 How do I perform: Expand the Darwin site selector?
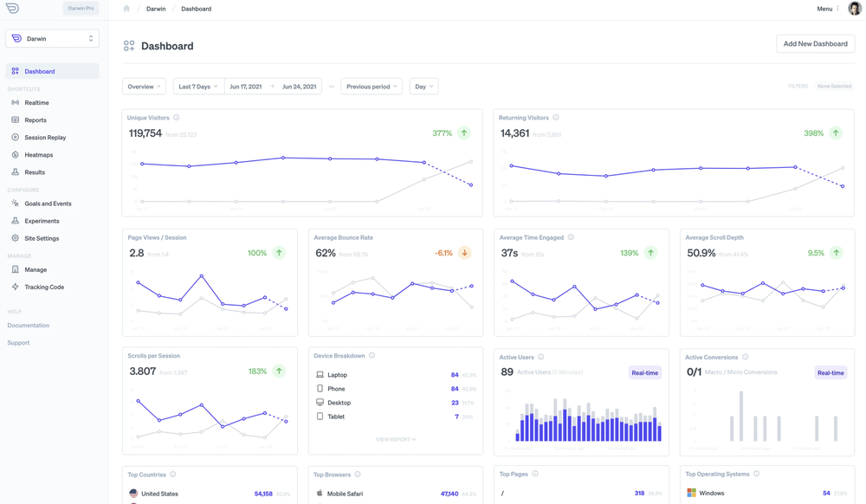pyautogui.click(x=53, y=39)
